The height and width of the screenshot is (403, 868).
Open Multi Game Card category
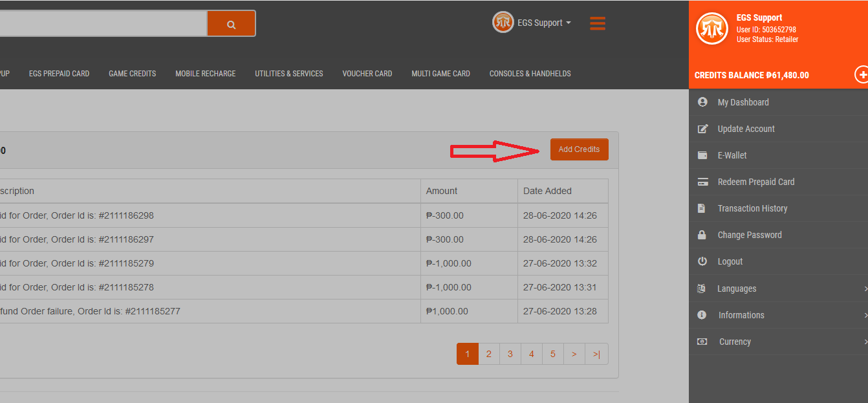point(440,74)
